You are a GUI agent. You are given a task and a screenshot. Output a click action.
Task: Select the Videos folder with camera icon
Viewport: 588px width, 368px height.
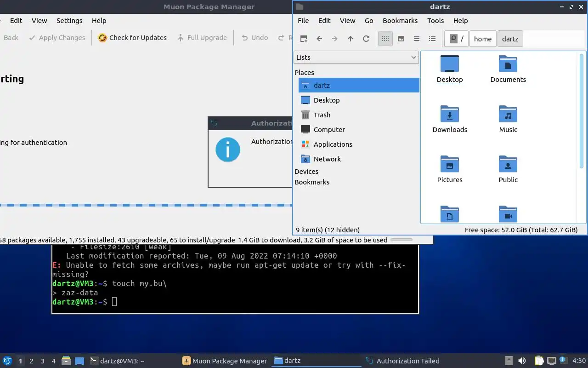[508, 214]
